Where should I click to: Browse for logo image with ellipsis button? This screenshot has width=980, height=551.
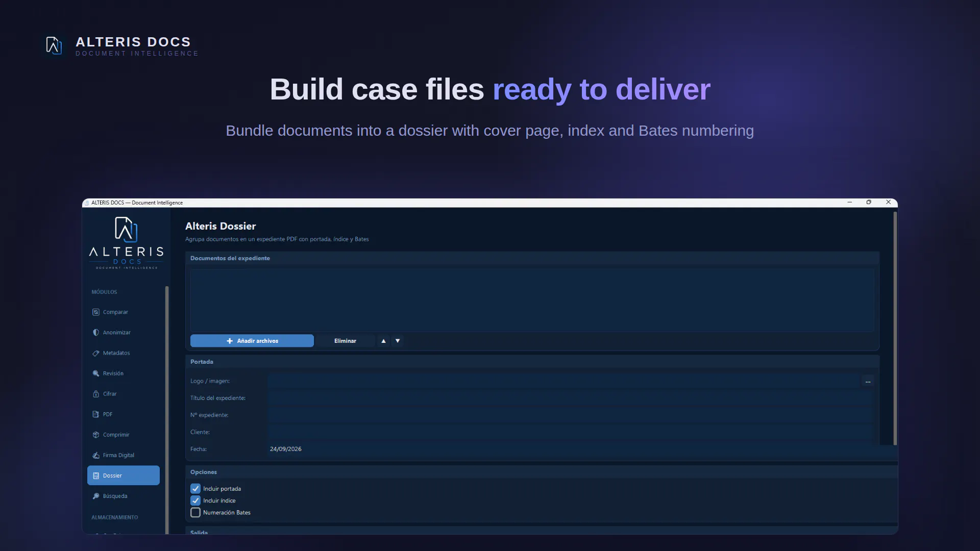tap(868, 381)
